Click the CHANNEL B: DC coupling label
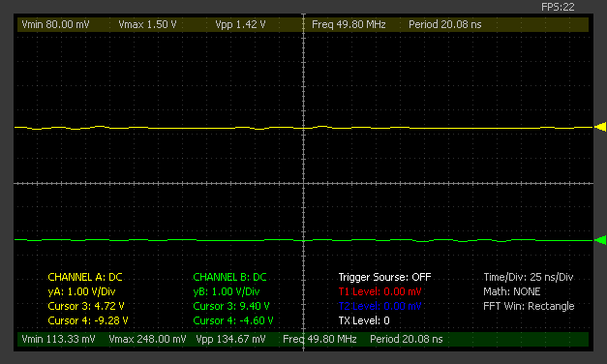 (229, 277)
